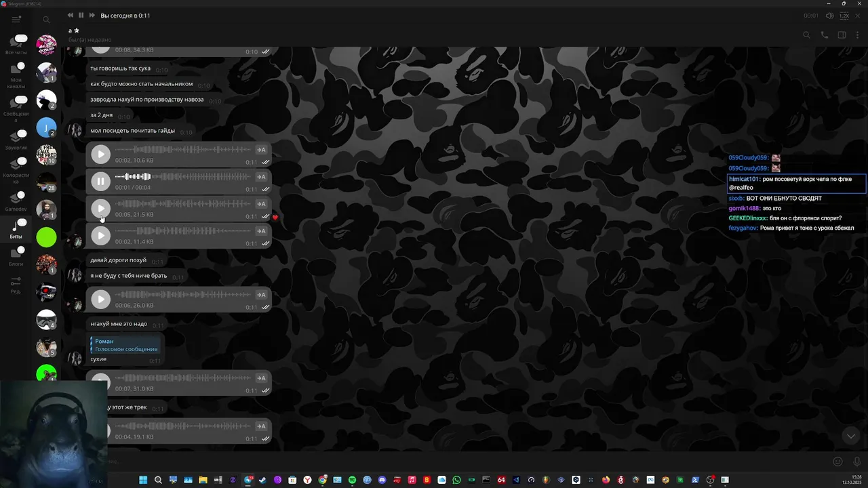Pause playback in the top player bar
Viewport: 868px width, 488px height.
point(81,15)
